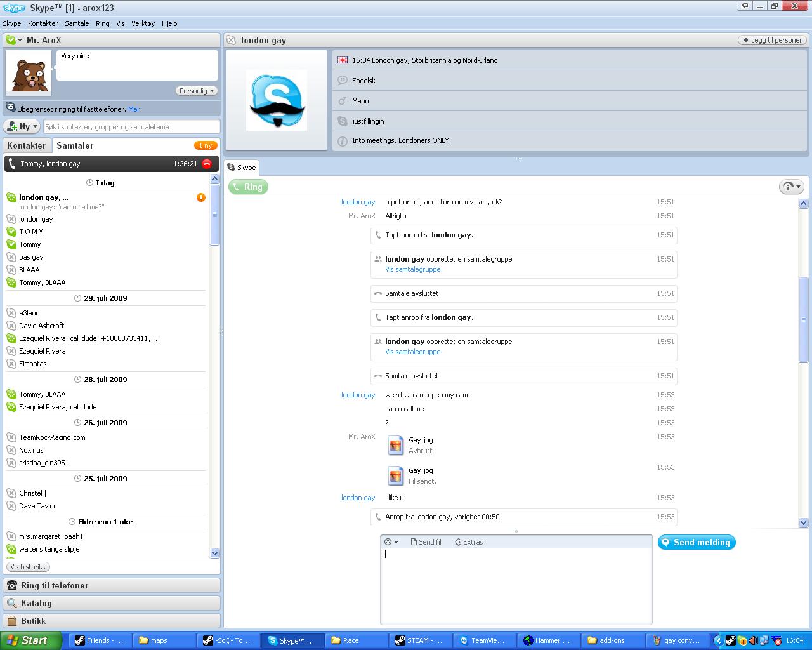Click the close icon beside london gay header
Screen dimensions: 812x650
point(231,40)
